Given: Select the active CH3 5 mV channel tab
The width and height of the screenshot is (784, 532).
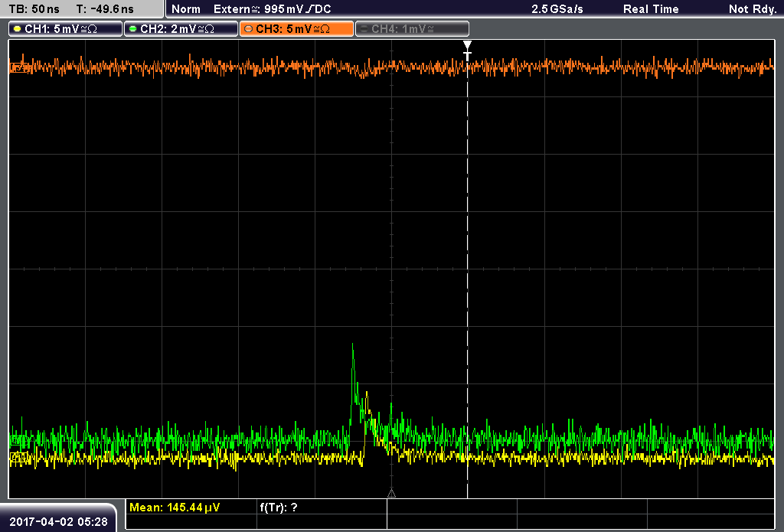Looking at the screenshot, I should coord(296,29).
